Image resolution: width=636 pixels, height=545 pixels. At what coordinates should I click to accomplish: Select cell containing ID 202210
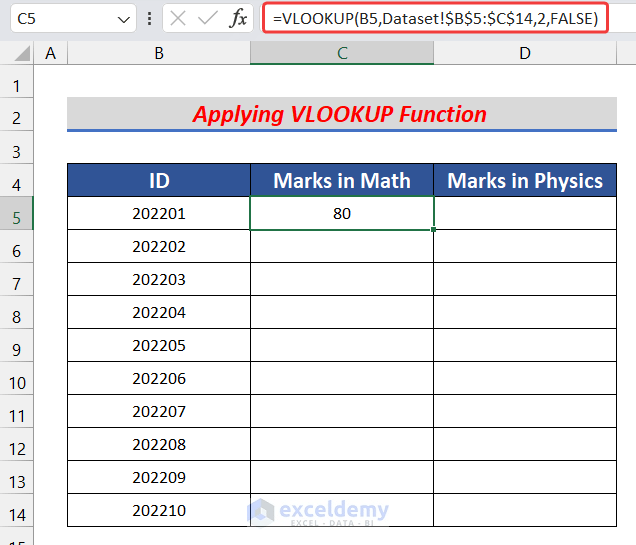(159, 511)
